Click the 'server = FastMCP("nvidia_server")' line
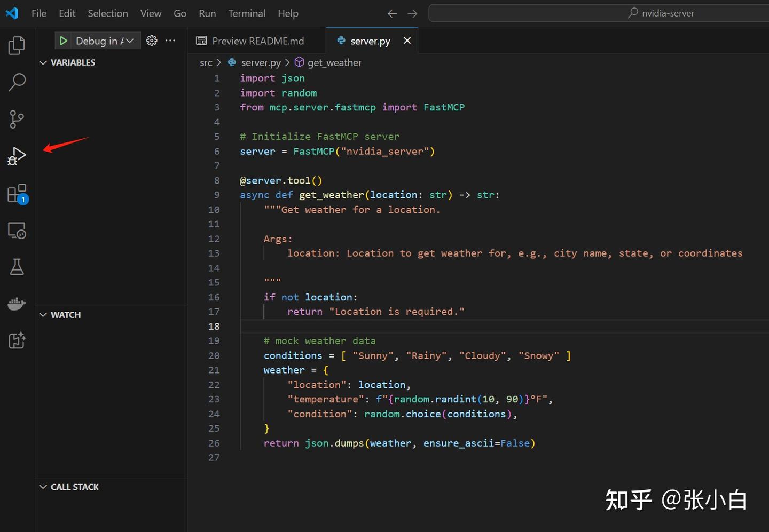 338,152
